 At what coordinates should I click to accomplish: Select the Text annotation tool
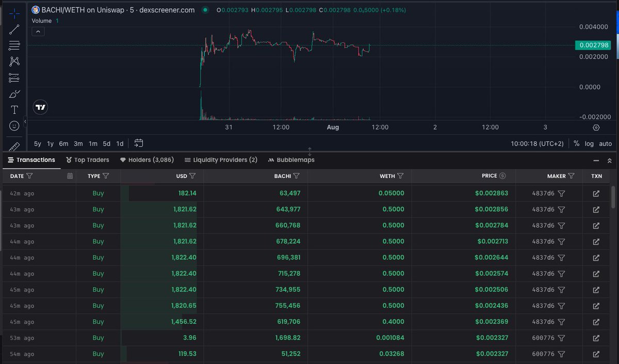coord(14,110)
